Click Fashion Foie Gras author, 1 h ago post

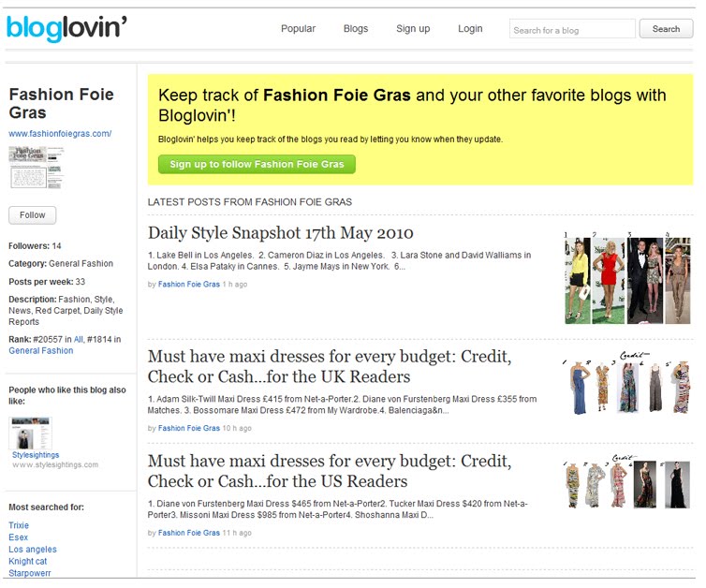pos(188,285)
